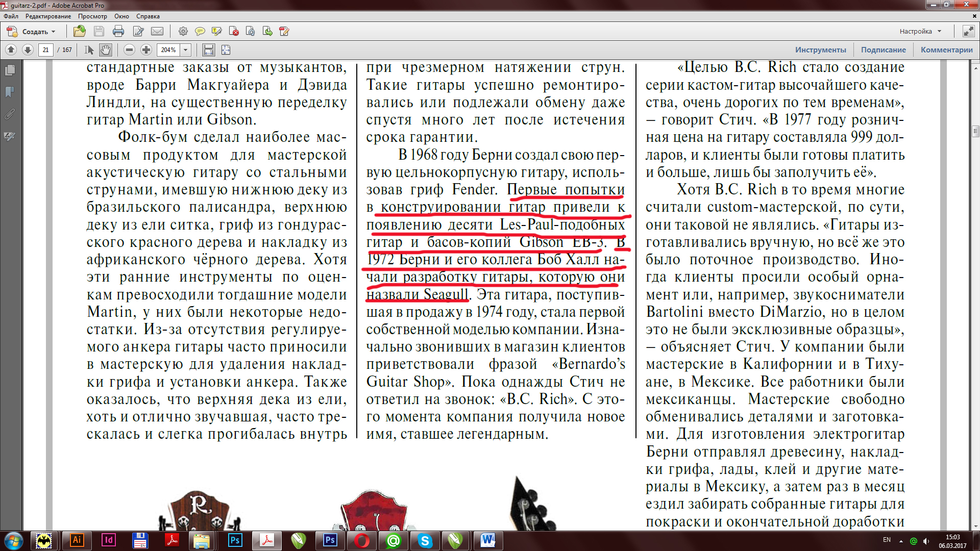
Task: Expand the zoom level dropdown
Action: point(186,50)
